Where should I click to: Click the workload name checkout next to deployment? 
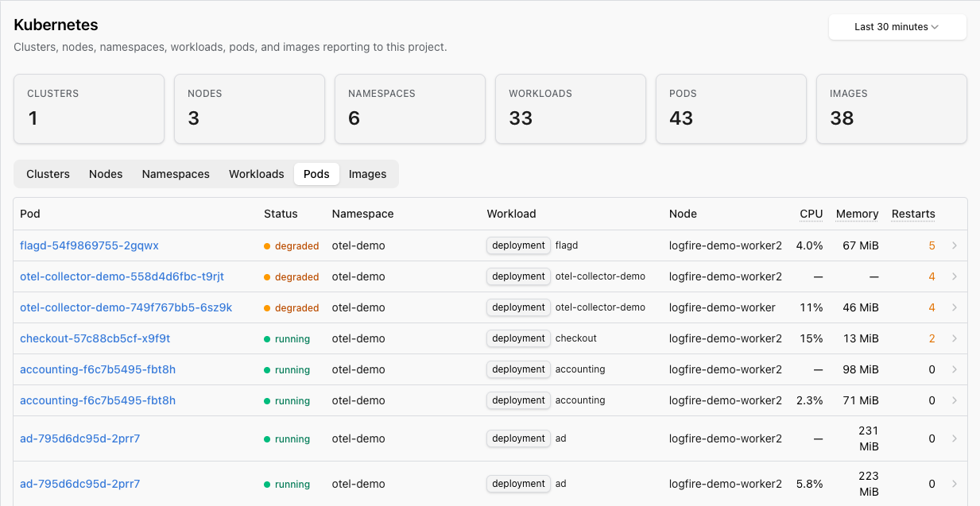pyautogui.click(x=576, y=338)
